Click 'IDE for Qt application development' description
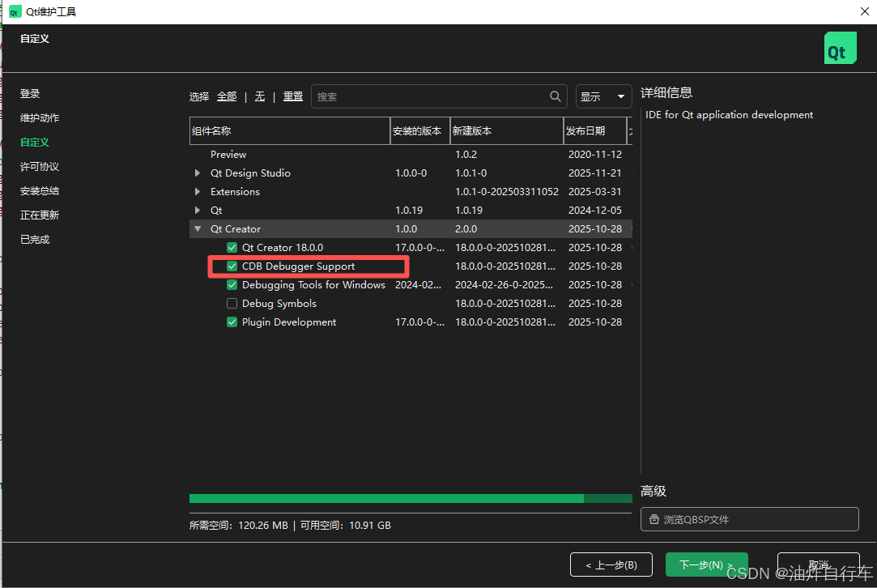877x588 pixels. (729, 115)
